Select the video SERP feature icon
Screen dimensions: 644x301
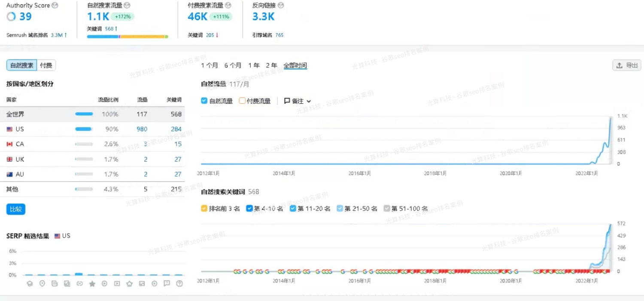click(104, 284)
